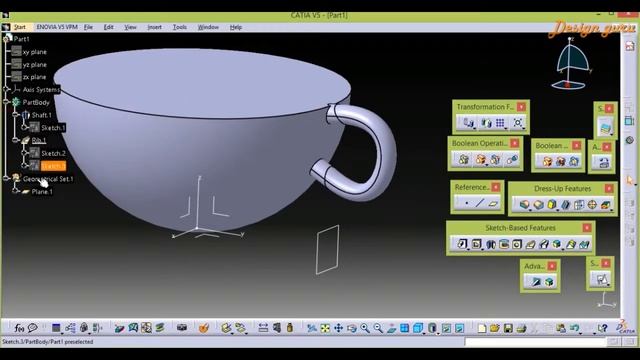Open the Undo history dropdown
Viewport: 640px width, 360px height.
[581, 333]
